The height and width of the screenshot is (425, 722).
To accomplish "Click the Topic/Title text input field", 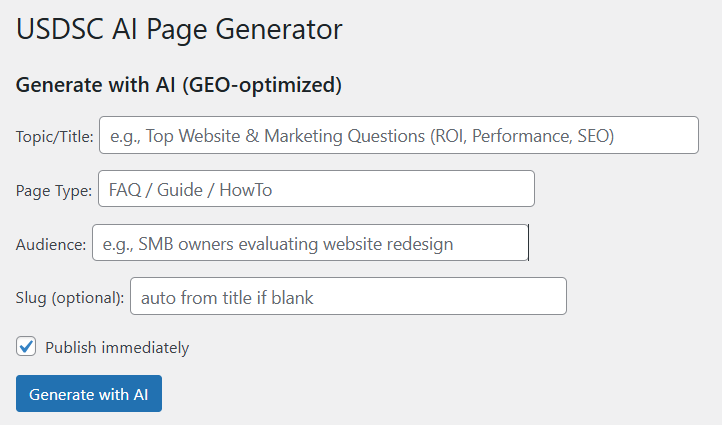I will point(398,136).
